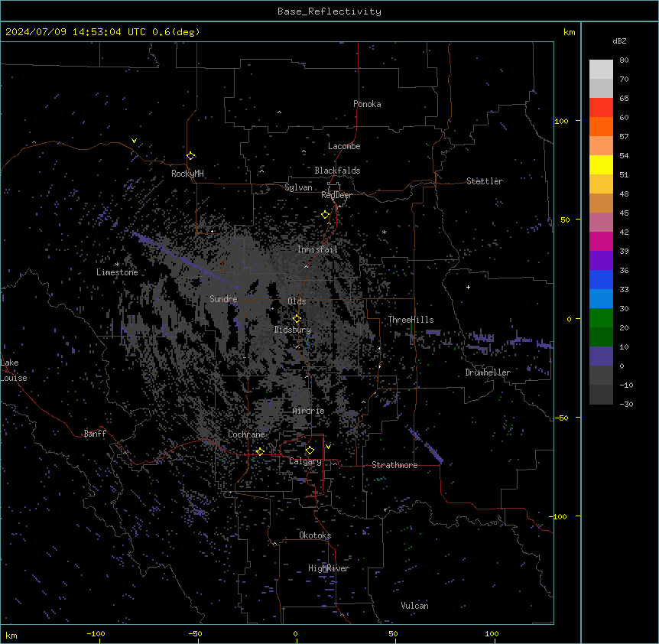Select the yellow diamond marker south of RedDeer
Viewport: 659px width, 644px height.
[x=325, y=215]
